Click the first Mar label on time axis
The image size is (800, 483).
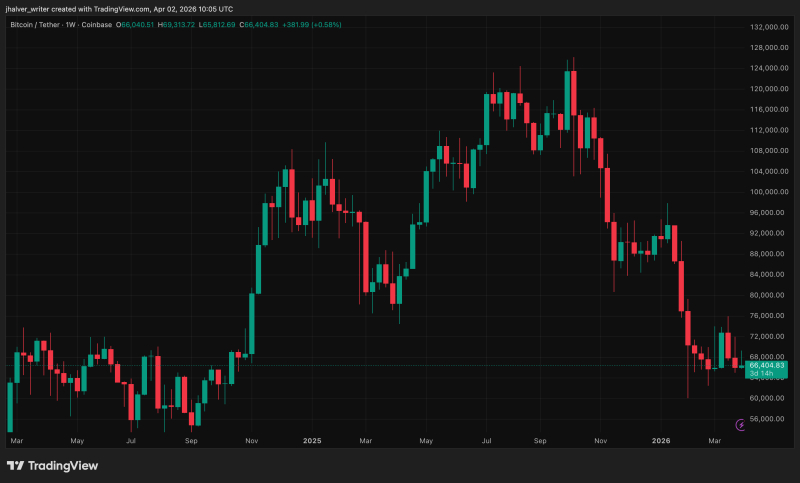tap(15, 440)
